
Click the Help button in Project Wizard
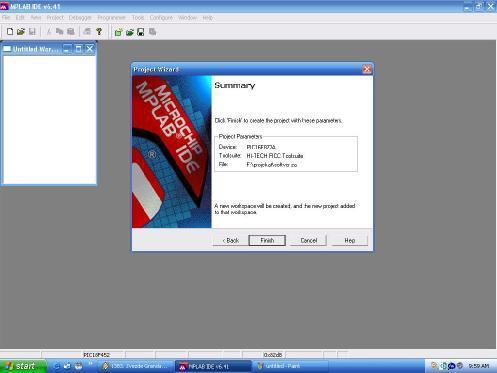[x=350, y=240]
